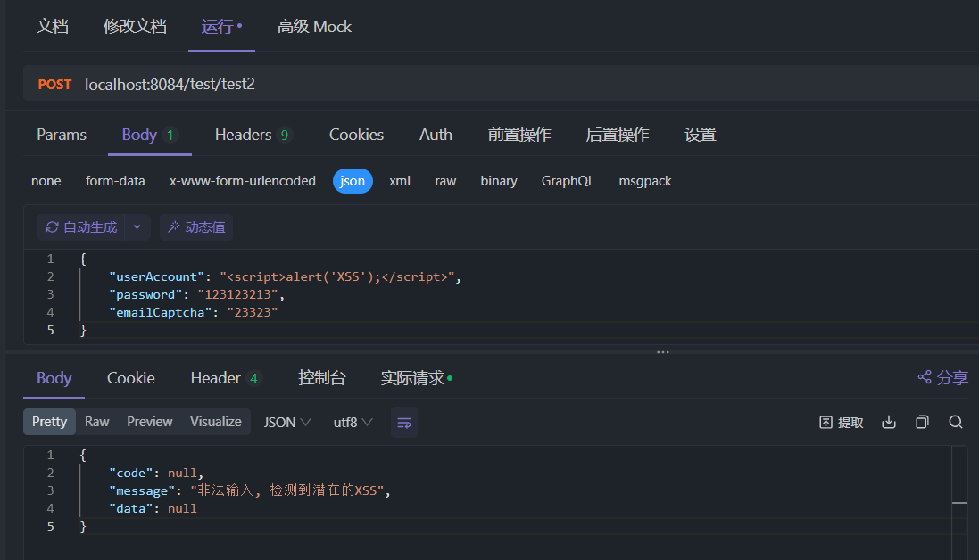The image size is (979, 560).
Task: Click the word-wrap toggle icon in response toolbar
Action: pyautogui.click(x=404, y=423)
